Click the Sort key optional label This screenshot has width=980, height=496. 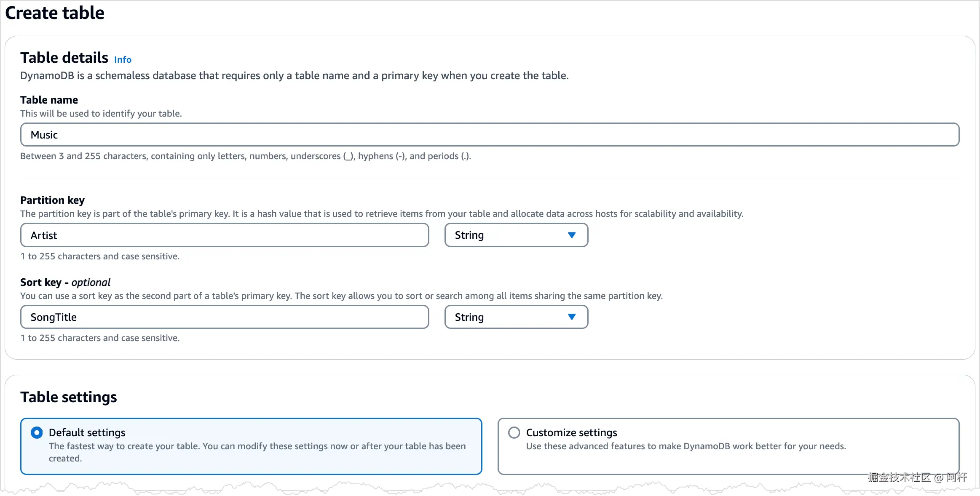tap(65, 282)
